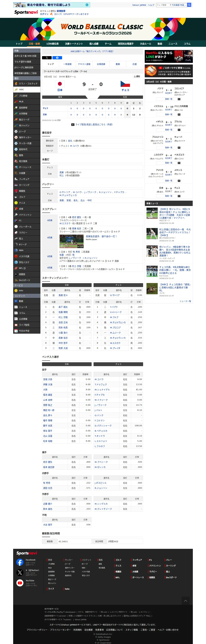The height and width of the screenshot is (644, 206).
Task: Click ニュース一覧 link under news list
Action: pos(185,301)
